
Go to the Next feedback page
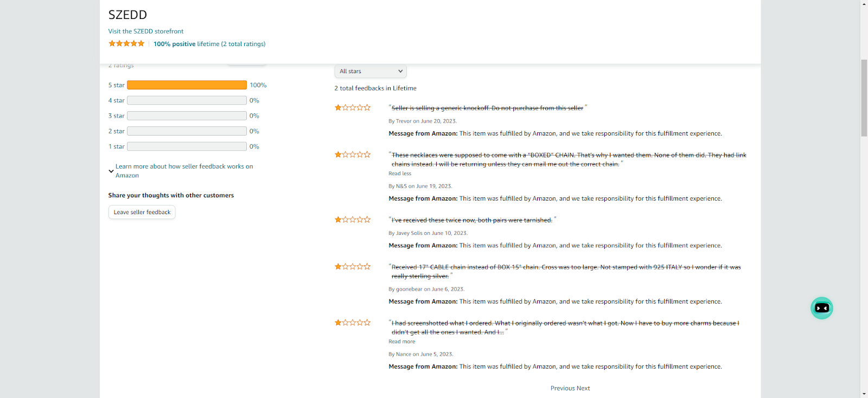tap(583, 388)
